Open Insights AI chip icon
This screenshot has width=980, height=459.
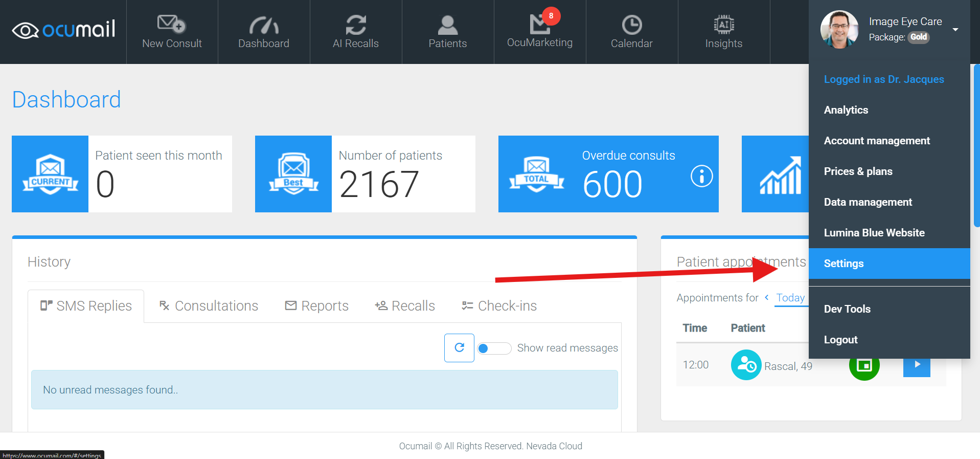coord(724,25)
